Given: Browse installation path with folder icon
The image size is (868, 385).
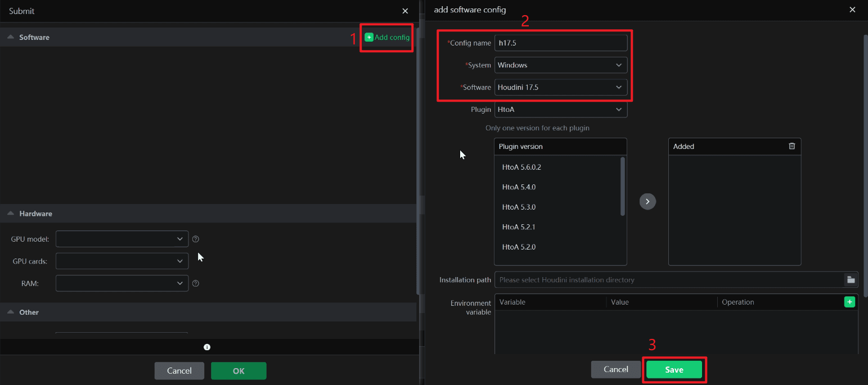Looking at the screenshot, I should point(851,280).
